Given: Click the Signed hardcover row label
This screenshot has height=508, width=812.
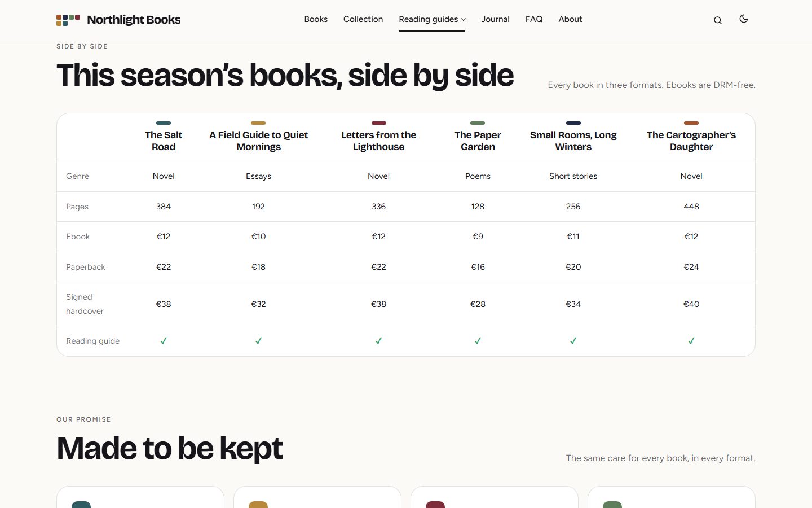Looking at the screenshot, I should pos(85,304).
